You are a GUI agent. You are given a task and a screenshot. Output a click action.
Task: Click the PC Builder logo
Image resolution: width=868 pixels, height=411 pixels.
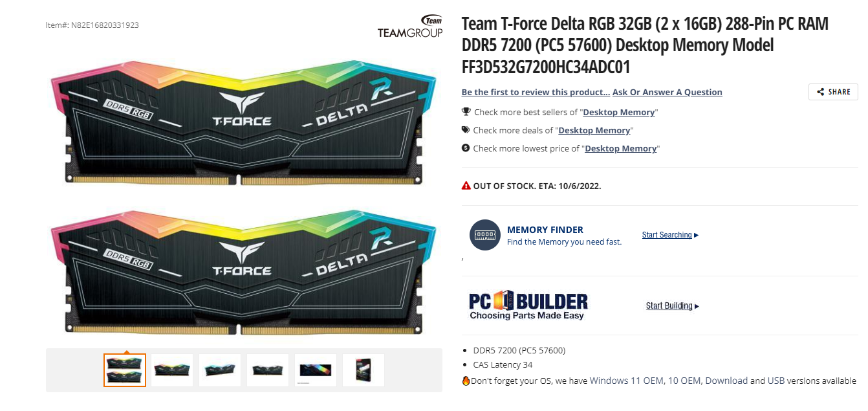528,305
